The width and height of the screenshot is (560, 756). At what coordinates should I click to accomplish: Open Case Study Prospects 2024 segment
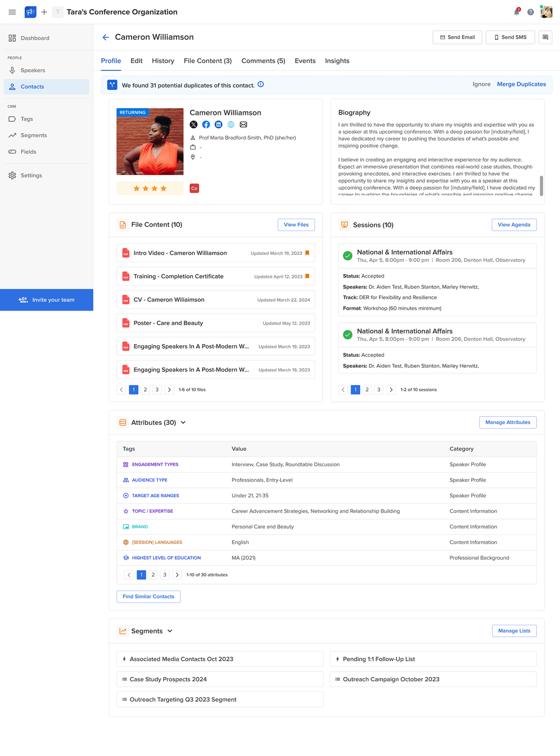pos(220,679)
